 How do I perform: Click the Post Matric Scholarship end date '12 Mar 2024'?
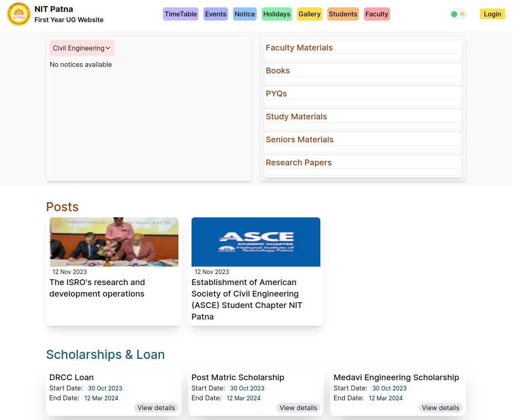[244, 398]
